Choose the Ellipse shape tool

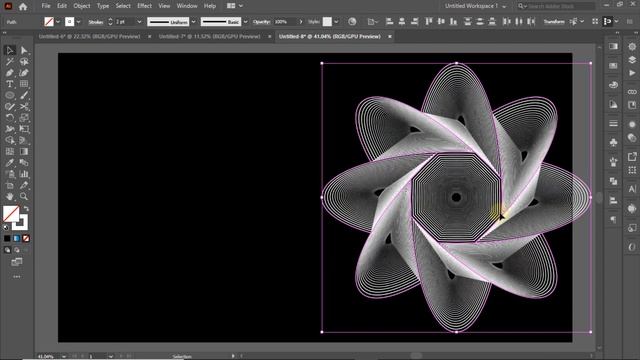point(10,96)
